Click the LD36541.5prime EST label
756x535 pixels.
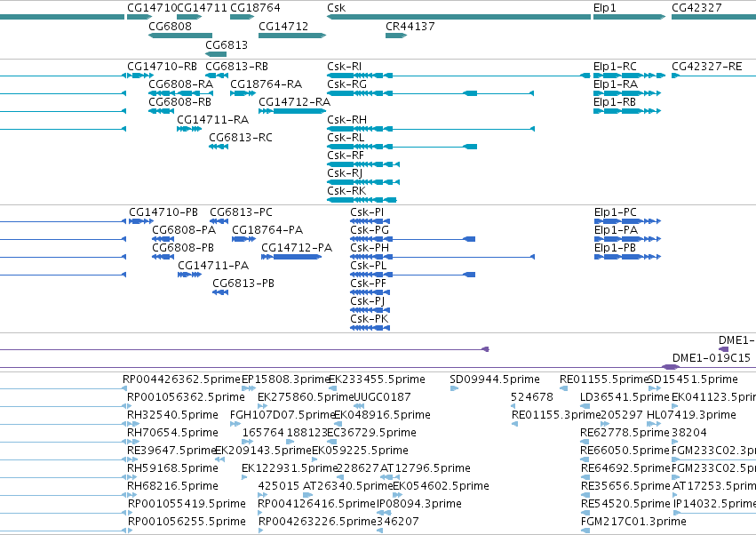[625, 397]
